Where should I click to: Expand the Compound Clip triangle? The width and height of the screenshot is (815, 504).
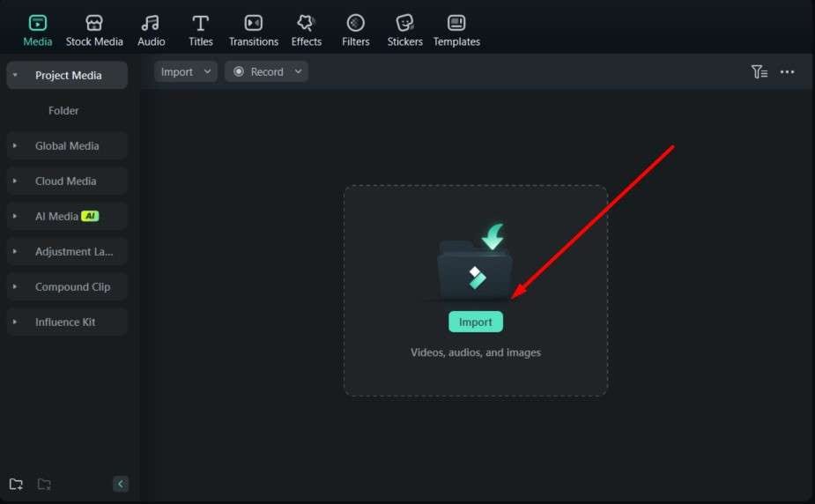(x=15, y=287)
